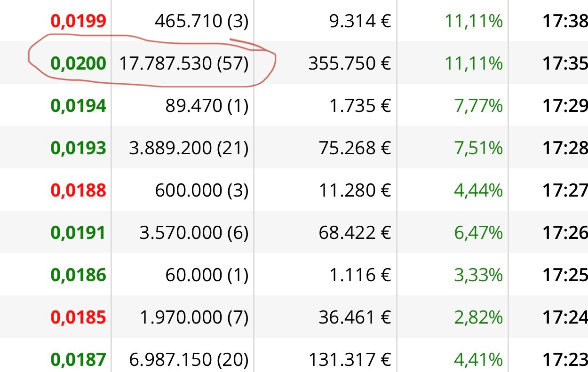The image size is (588, 372).
Task: Click the red price 0,0185
Action: [78, 317]
